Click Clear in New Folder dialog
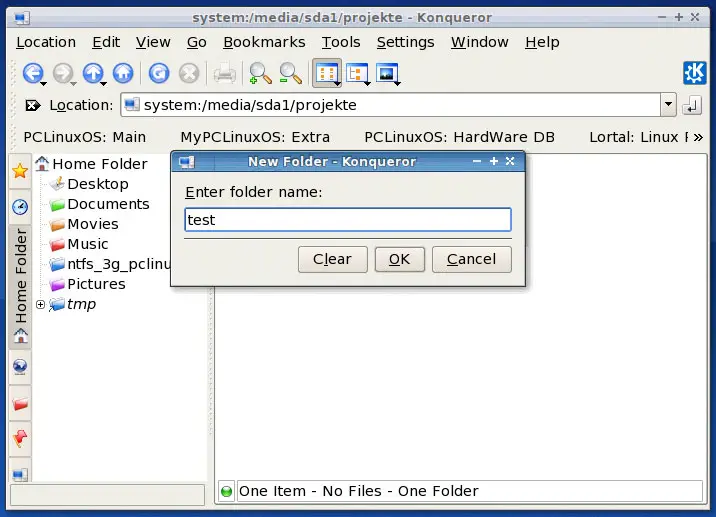Screen dimensions: 716x517 point(332,259)
